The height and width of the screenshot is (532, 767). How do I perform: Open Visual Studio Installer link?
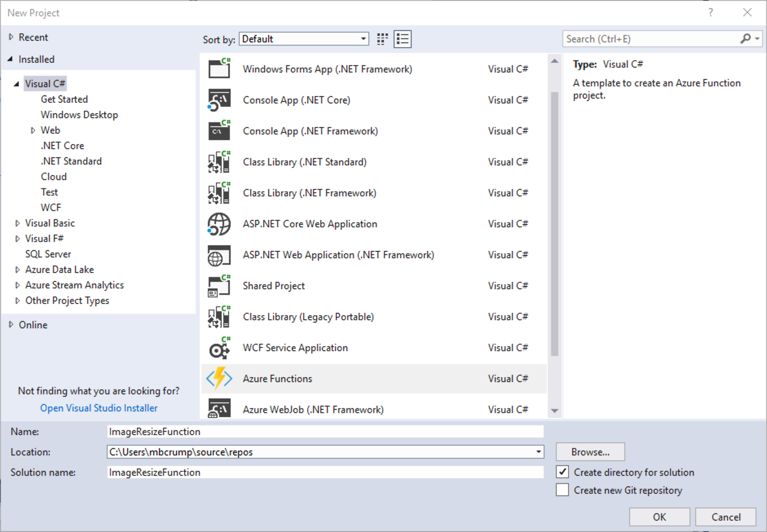pyautogui.click(x=99, y=408)
